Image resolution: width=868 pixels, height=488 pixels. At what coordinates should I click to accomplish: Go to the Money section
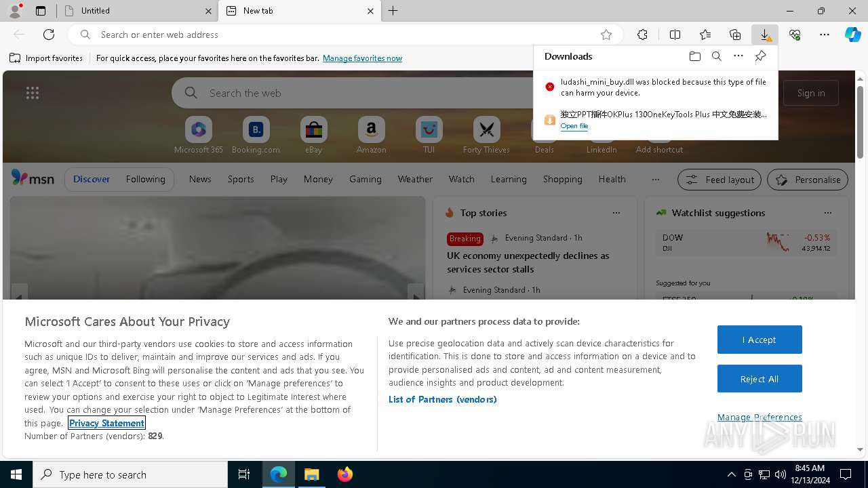318,179
